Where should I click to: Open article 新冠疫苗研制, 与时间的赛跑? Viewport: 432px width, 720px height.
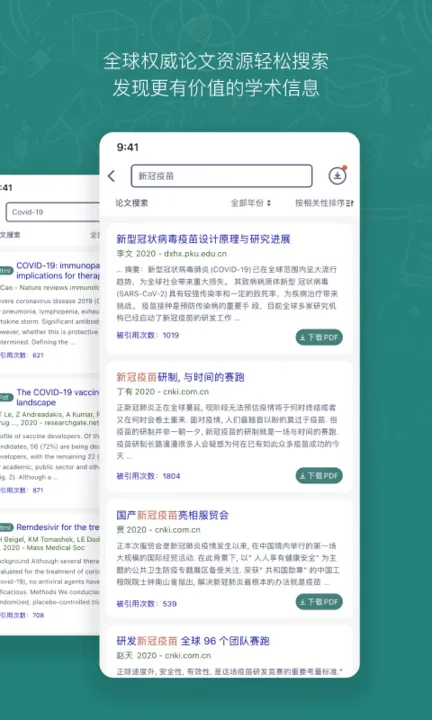pyautogui.click(x=180, y=377)
